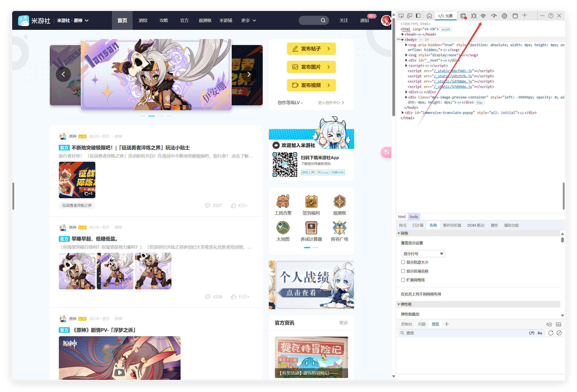Screen dimensions: 577x392
Task: Open DevTools help question mark
Action: pos(551,16)
